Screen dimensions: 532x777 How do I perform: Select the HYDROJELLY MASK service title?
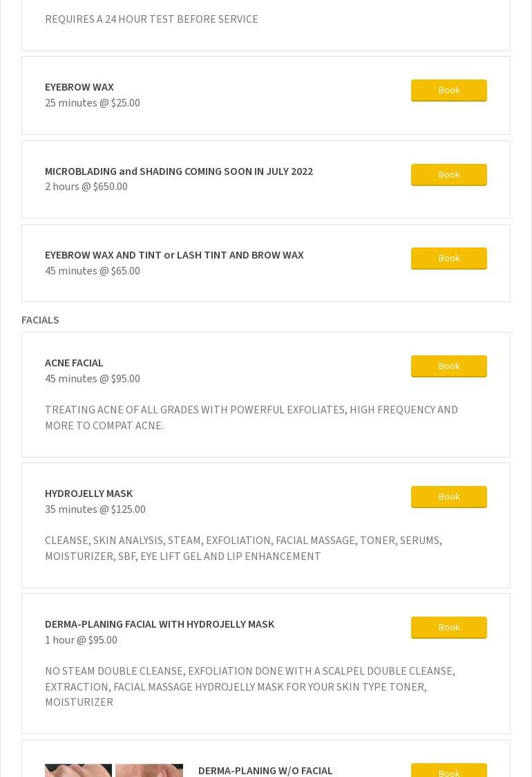coord(88,494)
